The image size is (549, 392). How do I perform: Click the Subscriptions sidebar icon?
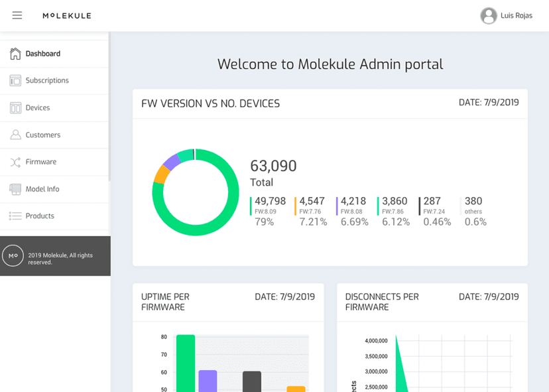[15, 80]
